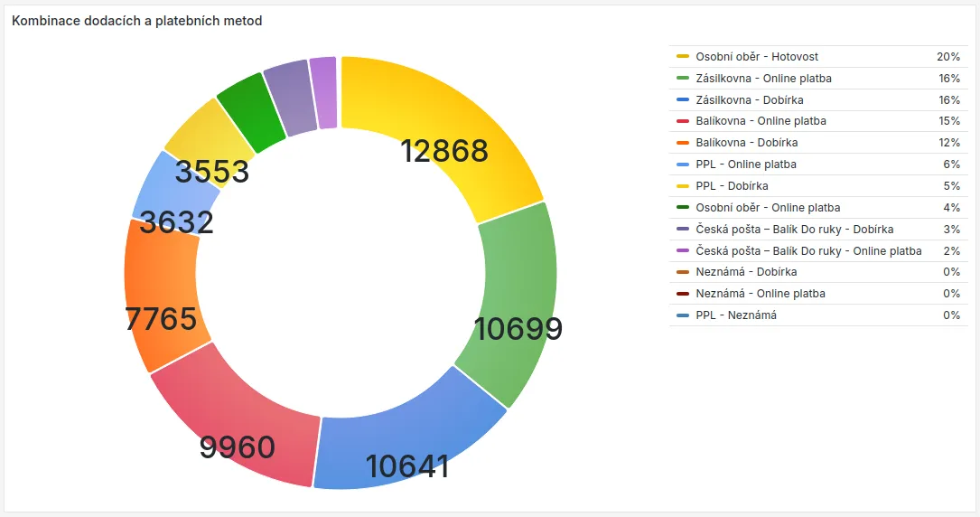
Task: Toggle 'Zásilkovna - Dobírka' legend entry
Action: click(749, 100)
